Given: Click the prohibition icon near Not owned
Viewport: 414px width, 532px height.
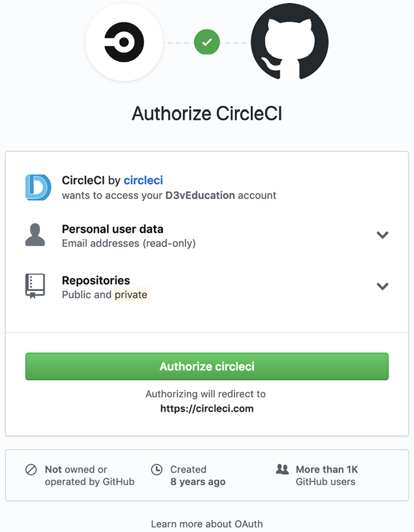Looking at the screenshot, I should coord(32,469).
